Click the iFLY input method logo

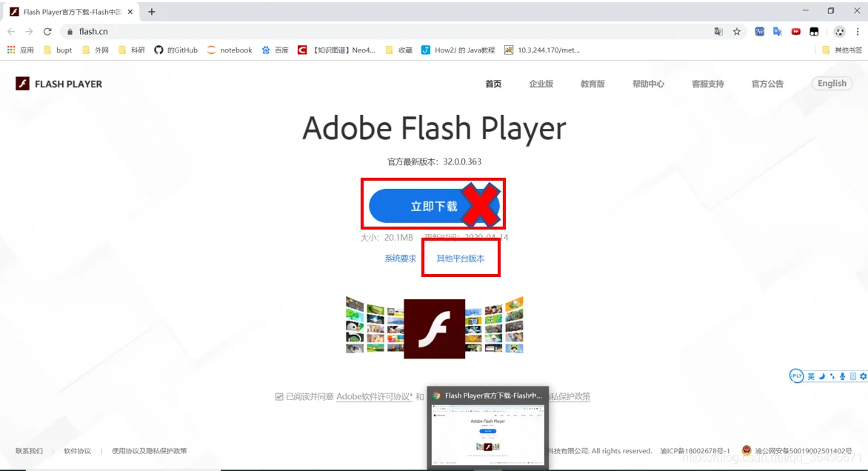(796, 376)
